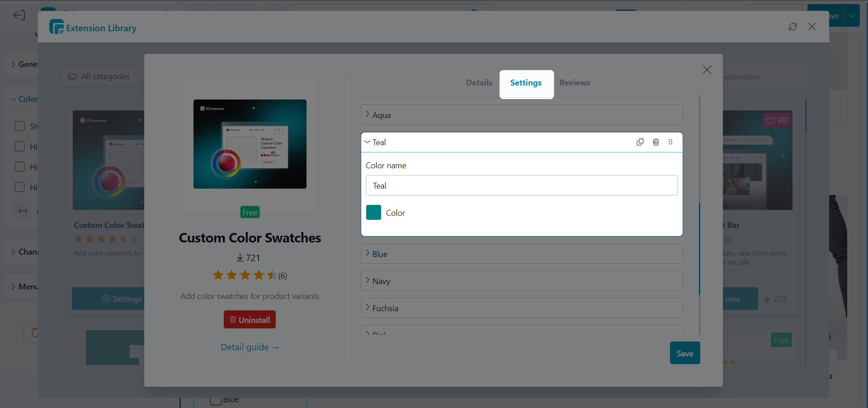
Task: Click the 253 downloads counter
Action: [x=775, y=299]
